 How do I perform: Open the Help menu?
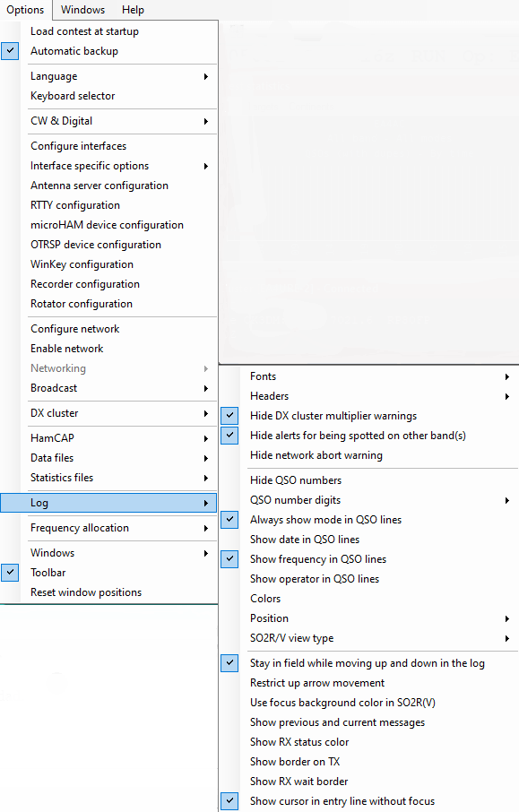point(134,10)
